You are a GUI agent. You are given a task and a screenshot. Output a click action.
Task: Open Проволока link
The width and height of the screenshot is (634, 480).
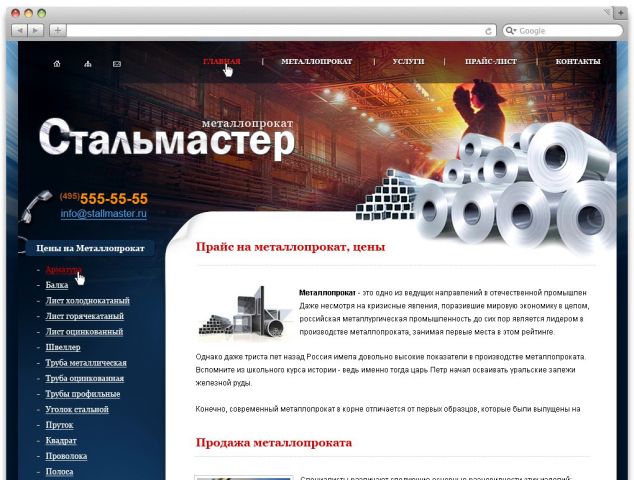66,456
